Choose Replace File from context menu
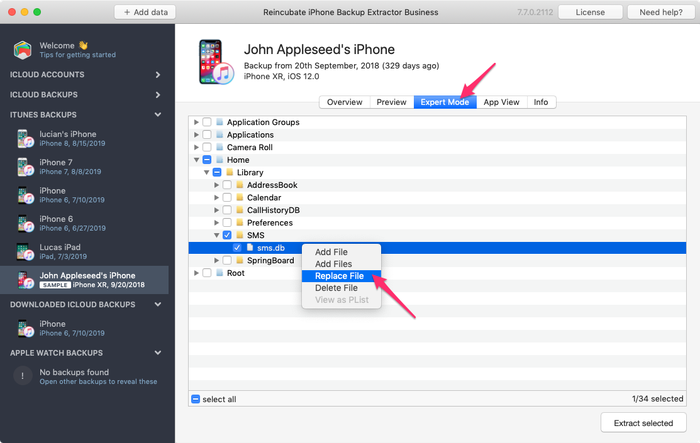The height and width of the screenshot is (443, 700). pyautogui.click(x=342, y=276)
